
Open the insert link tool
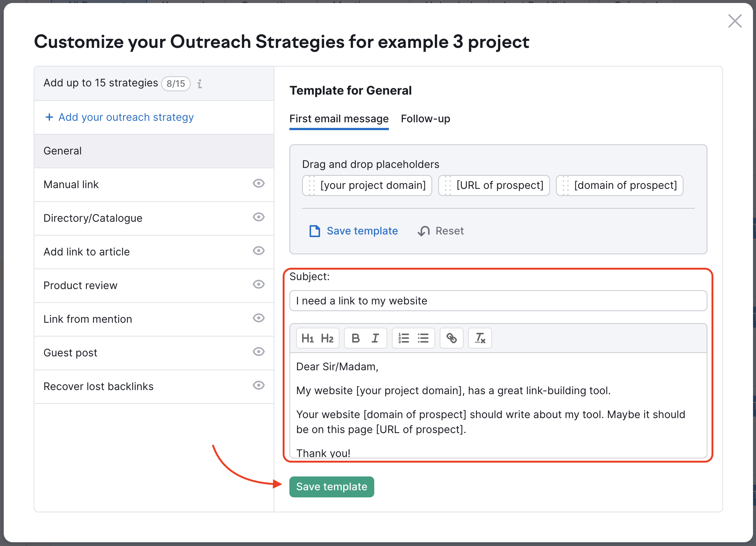pyautogui.click(x=451, y=338)
